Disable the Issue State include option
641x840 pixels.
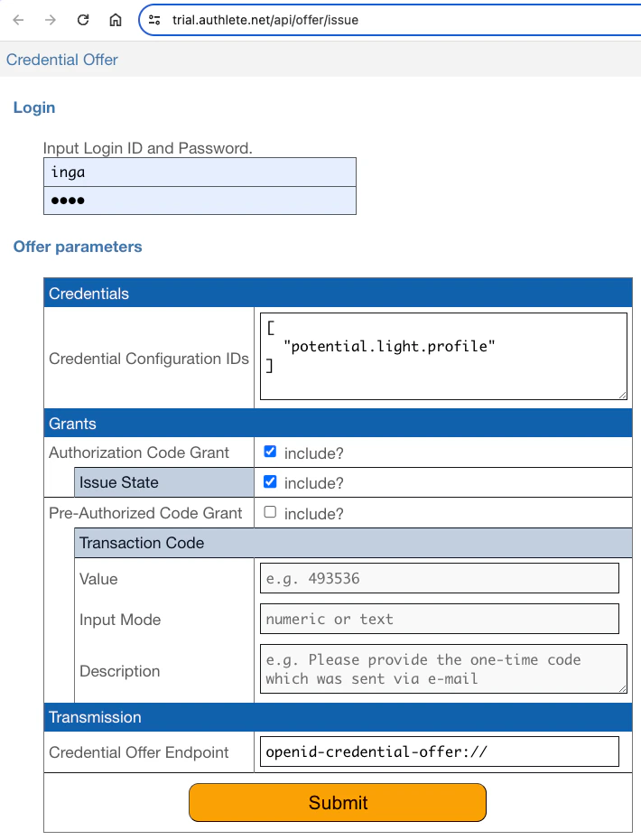pos(268,482)
